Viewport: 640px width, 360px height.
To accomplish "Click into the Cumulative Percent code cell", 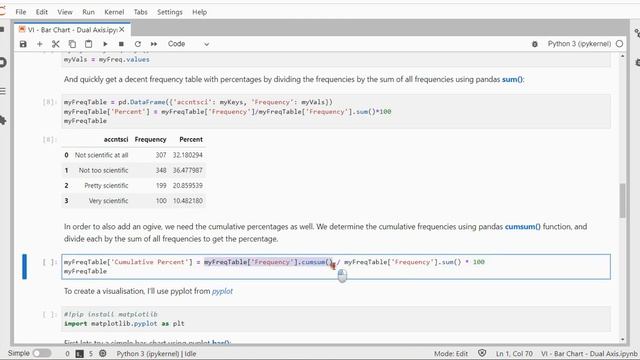I will pyautogui.click(x=336, y=267).
